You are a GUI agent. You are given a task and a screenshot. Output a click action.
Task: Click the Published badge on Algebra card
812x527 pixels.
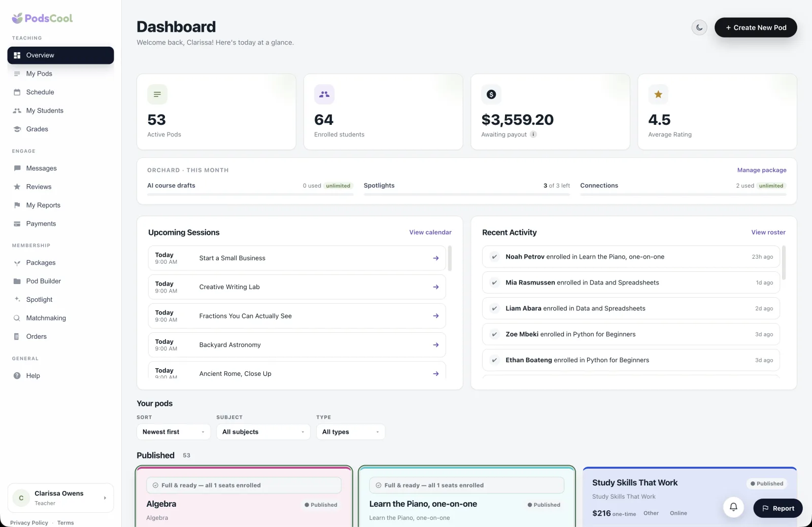[x=321, y=505]
